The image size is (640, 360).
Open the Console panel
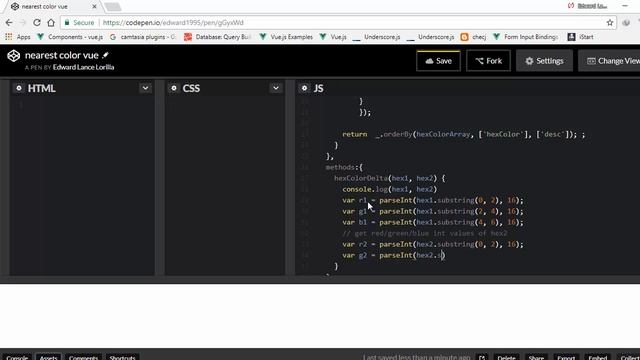coord(17,357)
